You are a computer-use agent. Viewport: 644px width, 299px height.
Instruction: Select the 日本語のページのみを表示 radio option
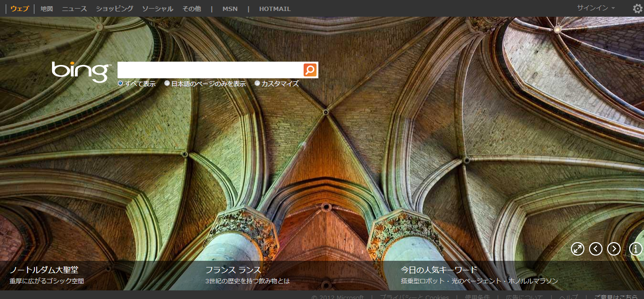click(x=167, y=83)
